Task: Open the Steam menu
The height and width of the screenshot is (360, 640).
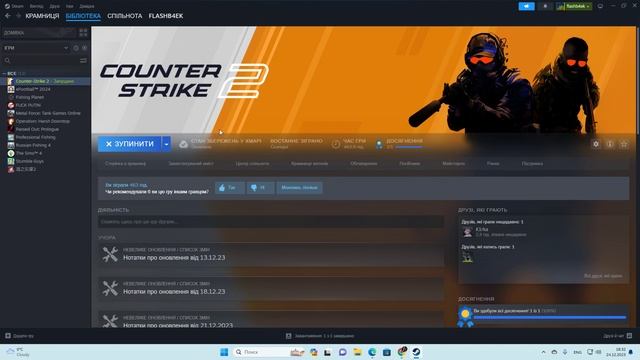Action: coord(14,6)
